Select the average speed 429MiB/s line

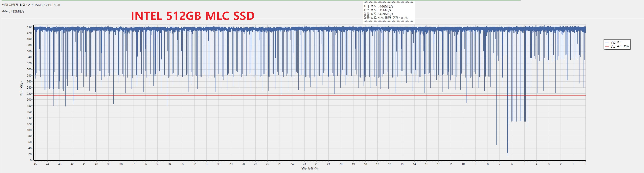(x=378, y=14)
